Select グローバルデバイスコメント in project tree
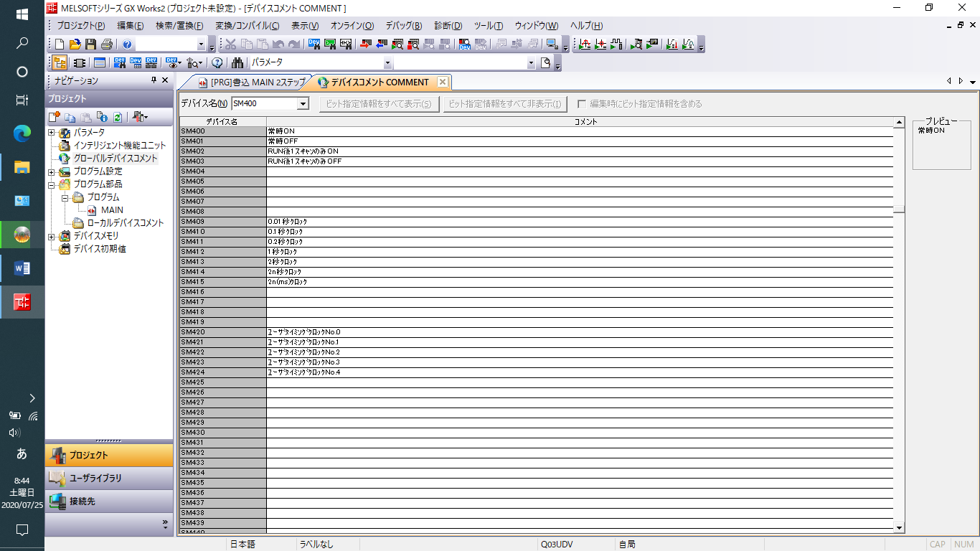980x551 pixels. tap(115, 159)
